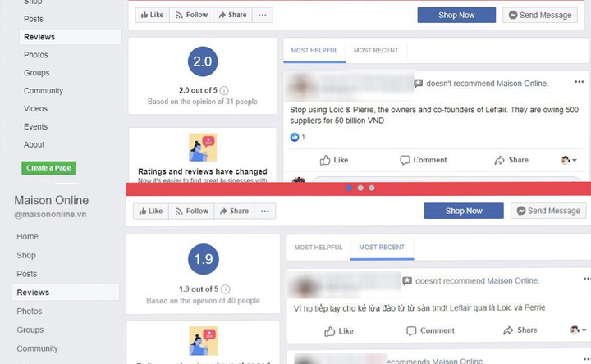591x364 pixels.
Task: Click the 2.0 rating circle badge
Action: (x=203, y=61)
